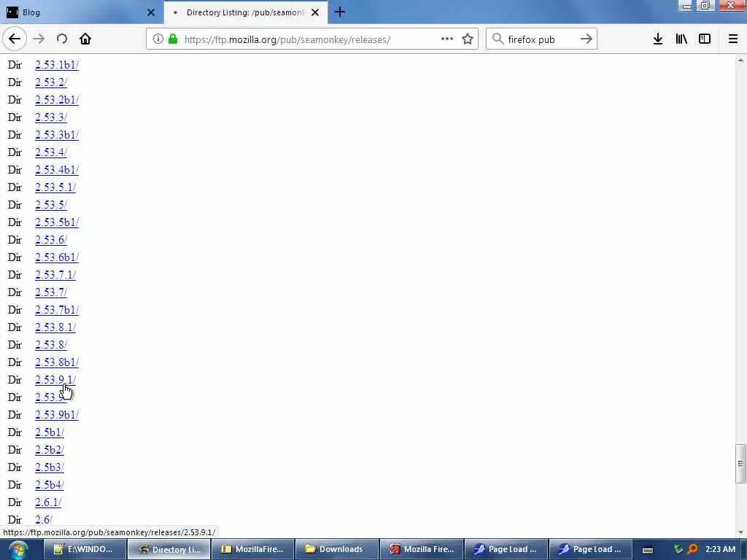
Task: Show site information icon in address bar
Action: tap(158, 39)
